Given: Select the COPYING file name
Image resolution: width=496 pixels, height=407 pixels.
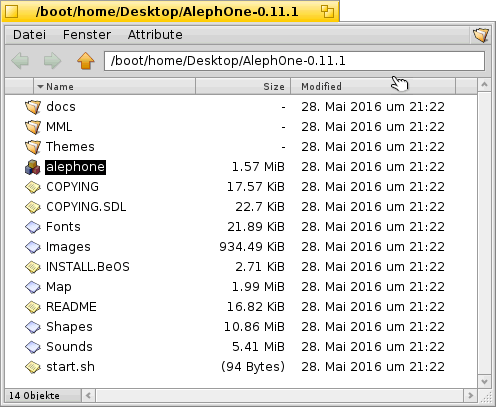Looking at the screenshot, I should [72, 187].
